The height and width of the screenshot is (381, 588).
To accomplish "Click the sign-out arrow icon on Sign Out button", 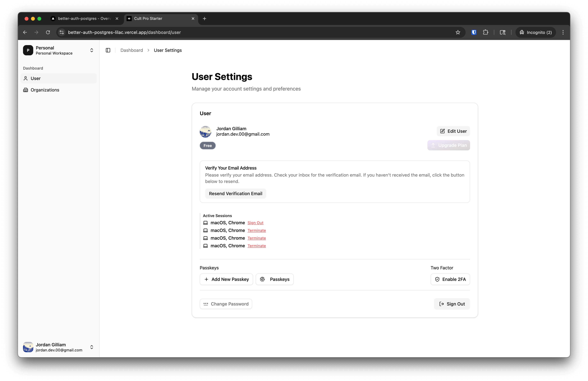I will point(441,304).
